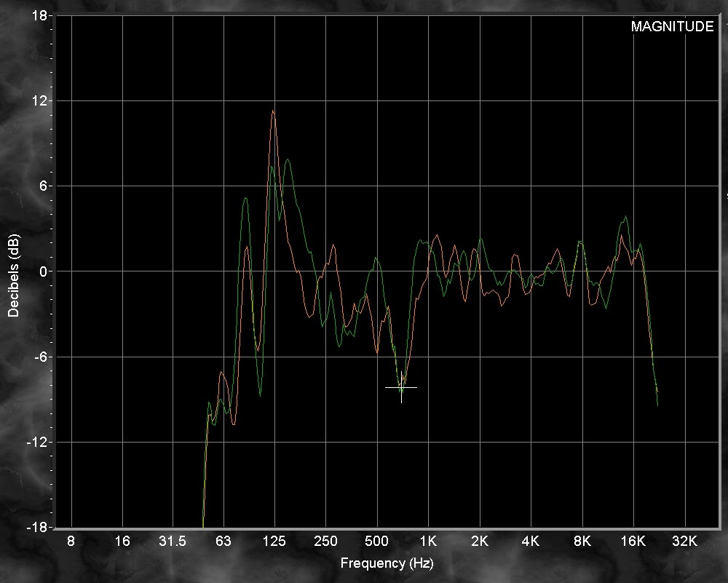Image resolution: width=728 pixels, height=583 pixels.
Task: Click the MAGNITUDE label in graph corner
Action: pyautogui.click(x=672, y=26)
